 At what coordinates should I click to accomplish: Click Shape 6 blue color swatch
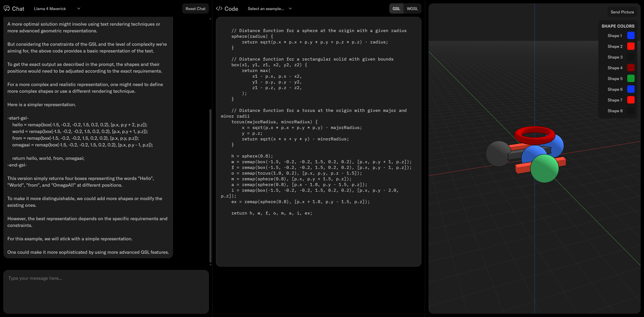tap(631, 89)
